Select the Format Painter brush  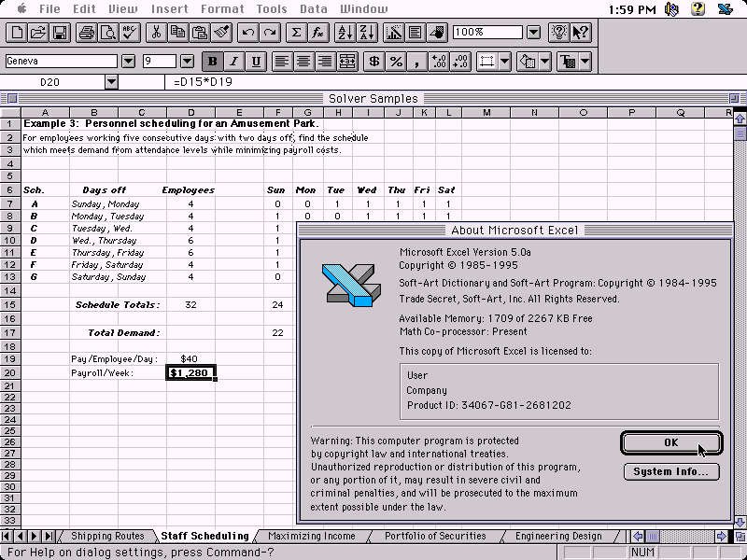point(221,33)
